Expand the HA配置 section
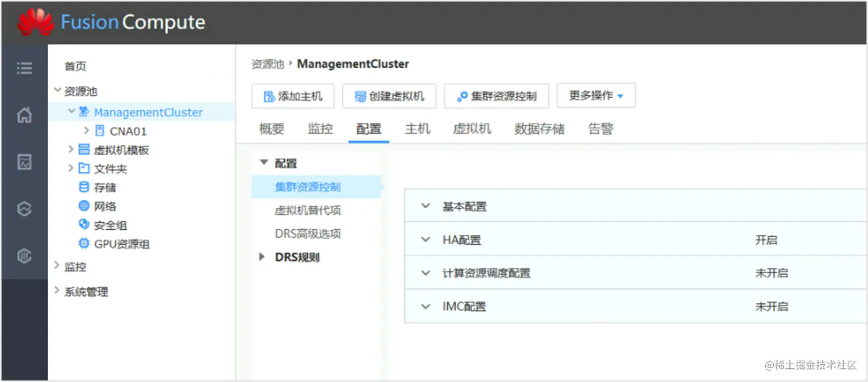 pyautogui.click(x=425, y=240)
